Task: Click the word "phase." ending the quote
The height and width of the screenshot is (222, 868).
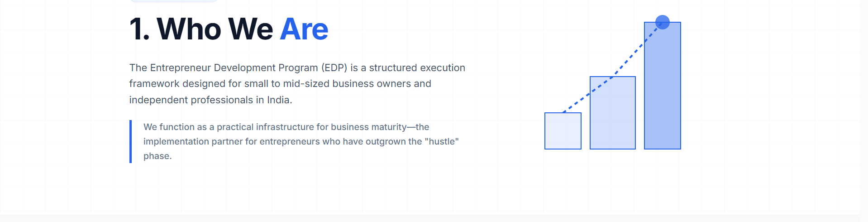Action: [157, 156]
